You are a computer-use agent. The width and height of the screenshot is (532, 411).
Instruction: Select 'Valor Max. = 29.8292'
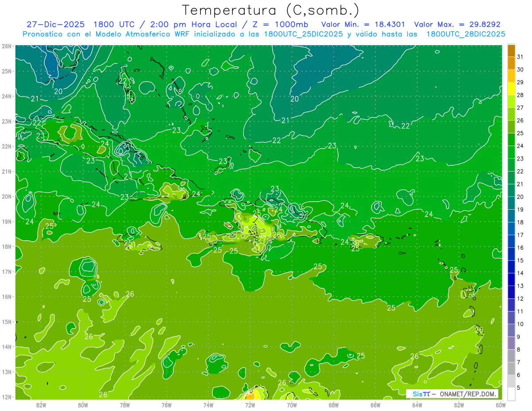point(457,24)
